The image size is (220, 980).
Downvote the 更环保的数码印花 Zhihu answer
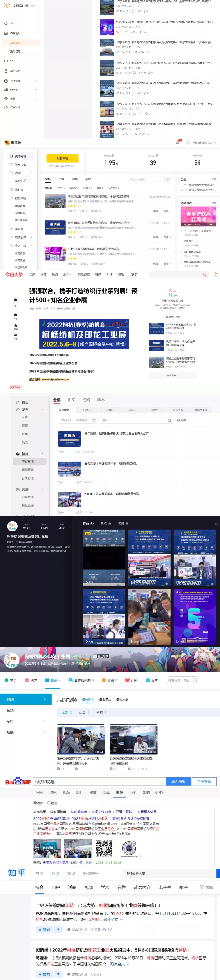pos(58,929)
